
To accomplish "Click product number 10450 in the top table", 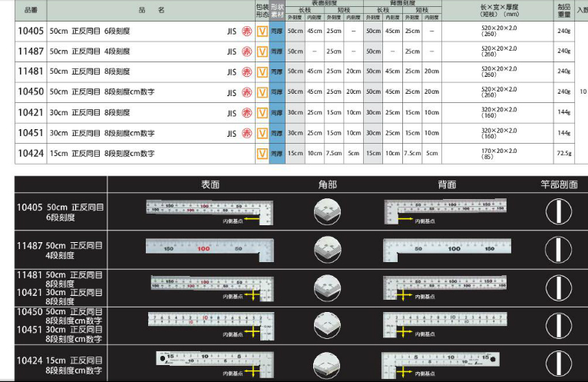I will 31,91.
